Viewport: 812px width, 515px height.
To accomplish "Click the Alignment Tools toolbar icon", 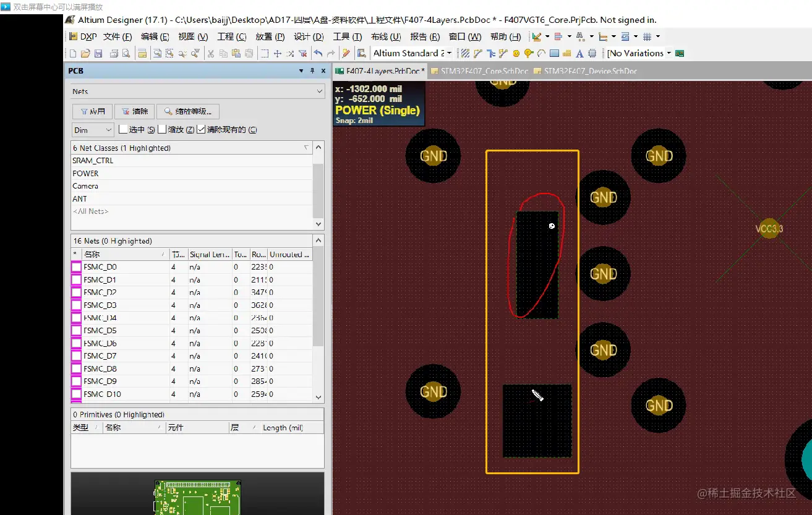I will (x=558, y=36).
